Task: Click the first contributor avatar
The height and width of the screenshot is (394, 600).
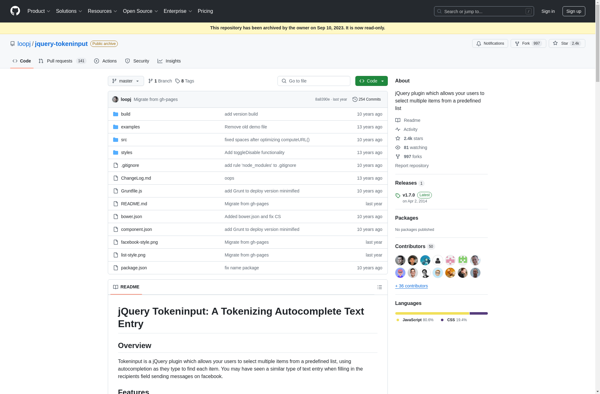Action: pyautogui.click(x=400, y=260)
